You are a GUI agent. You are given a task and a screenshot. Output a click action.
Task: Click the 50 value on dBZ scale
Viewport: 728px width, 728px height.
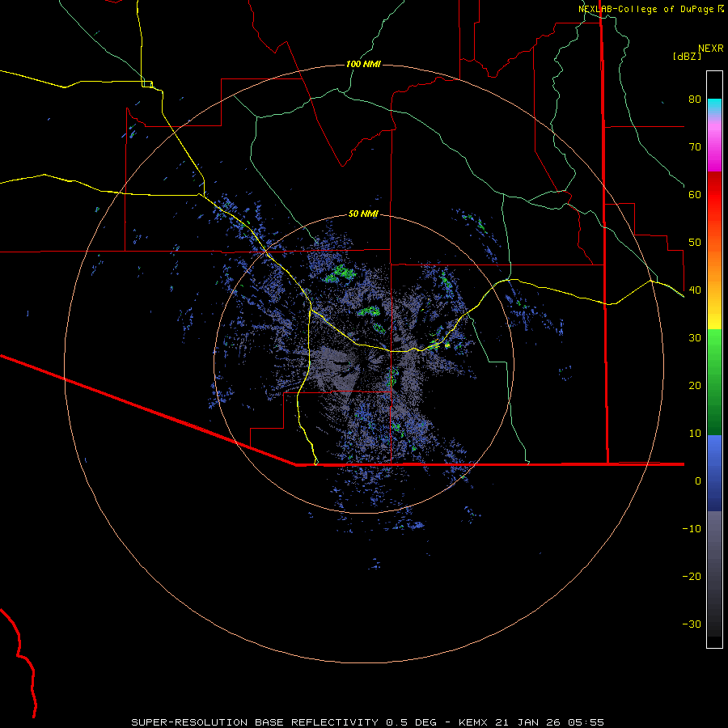(x=695, y=243)
